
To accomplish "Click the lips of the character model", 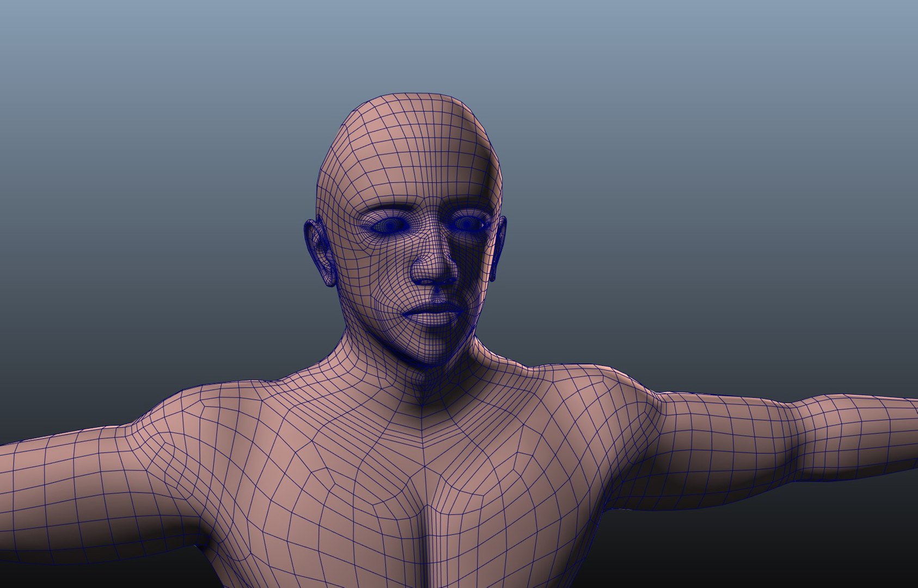I will tap(433, 314).
